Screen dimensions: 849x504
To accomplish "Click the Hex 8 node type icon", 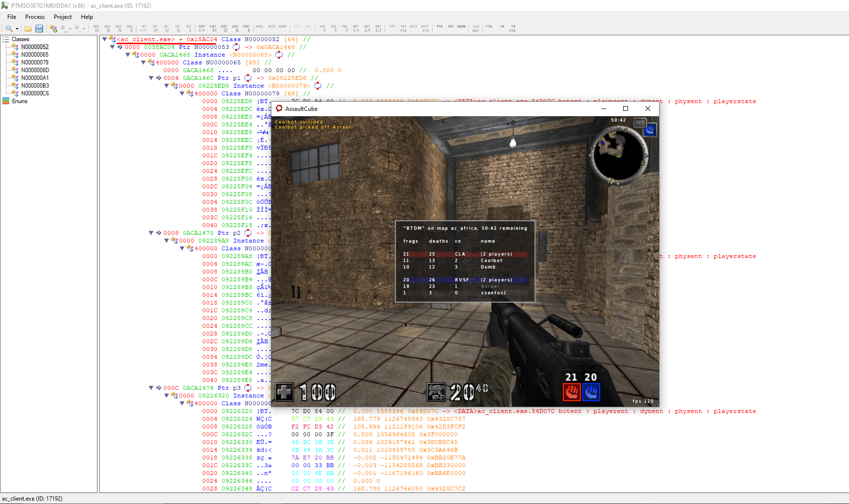I will [130, 29].
